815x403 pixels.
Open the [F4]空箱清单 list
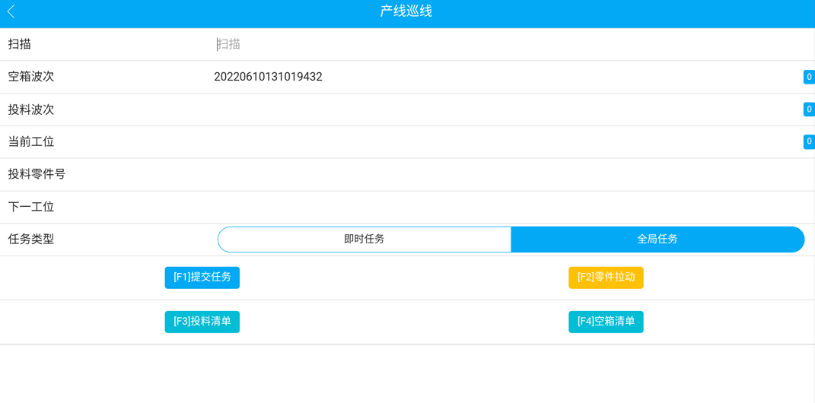coord(606,321)
